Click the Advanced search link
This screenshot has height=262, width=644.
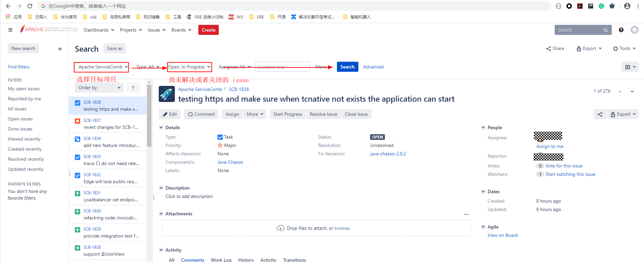pyautogui.click(x=373, y=67)
